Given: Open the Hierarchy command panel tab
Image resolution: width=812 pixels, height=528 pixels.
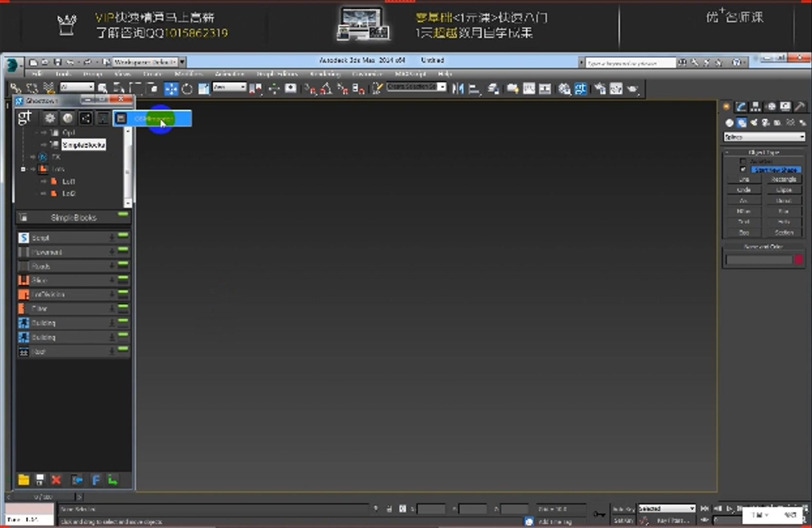Looking at the screenshot, I should 756,107.
